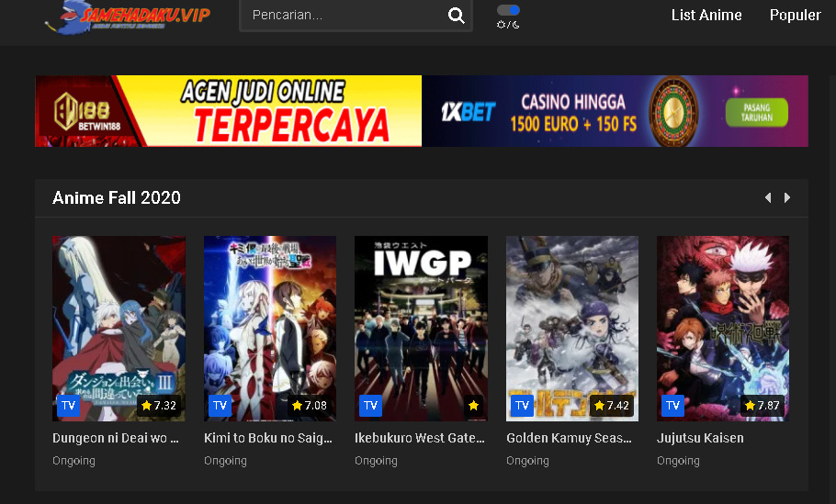836x504 pixels.
Task: Click the search magnifier icon
Action: [x=456, y=16]
